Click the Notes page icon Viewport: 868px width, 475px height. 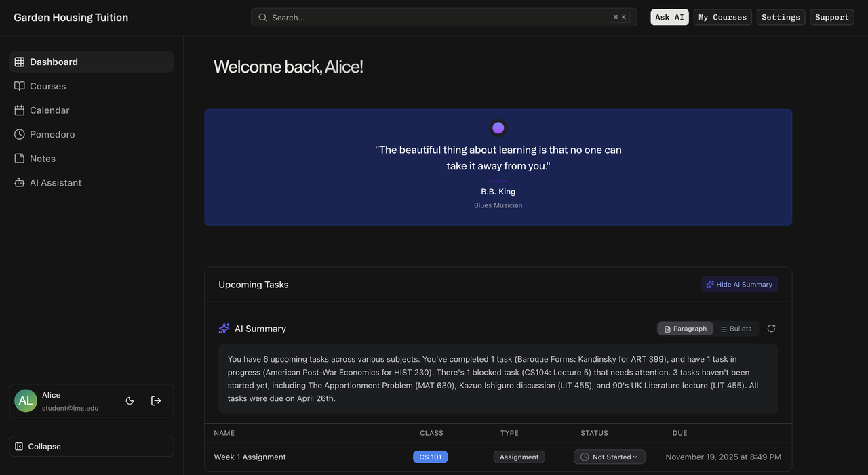click(20, 159)
